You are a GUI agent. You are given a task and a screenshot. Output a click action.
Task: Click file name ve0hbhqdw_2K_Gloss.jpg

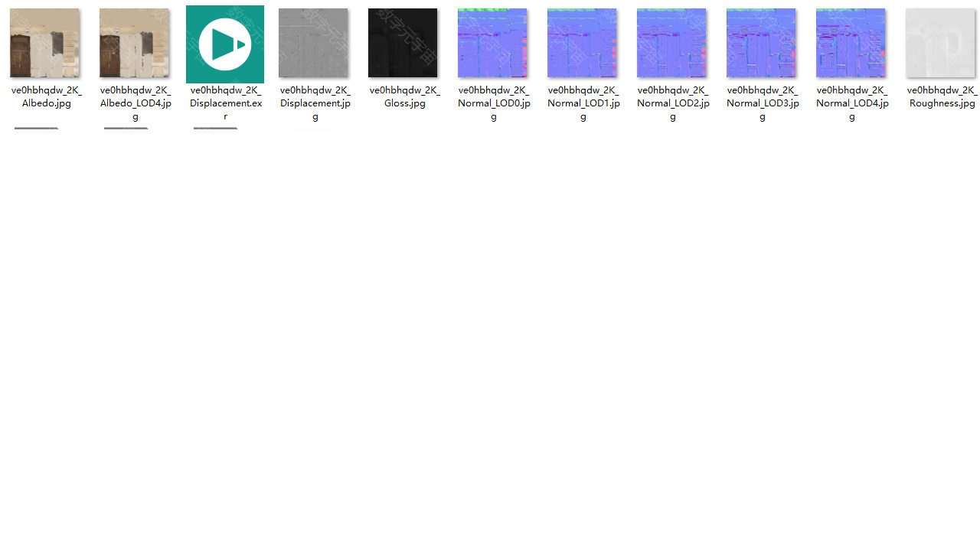pyautogui.click(x=404, y=96)
